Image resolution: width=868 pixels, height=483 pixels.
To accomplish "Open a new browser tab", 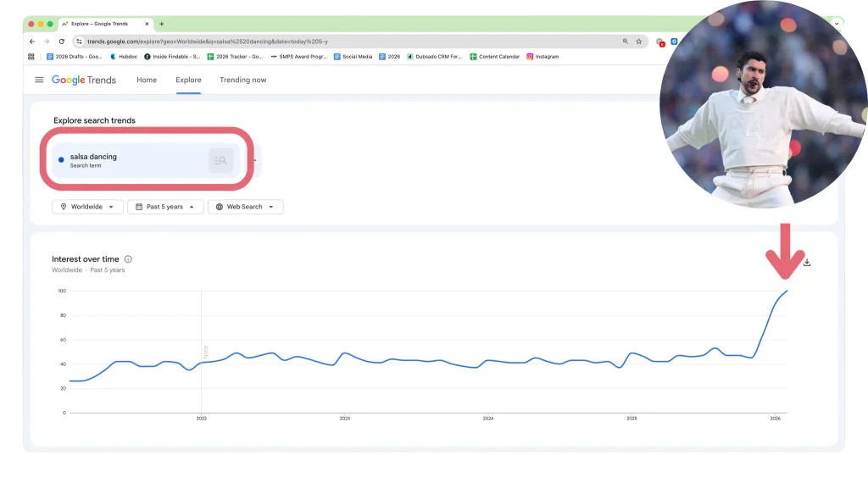I will (162, 24).
